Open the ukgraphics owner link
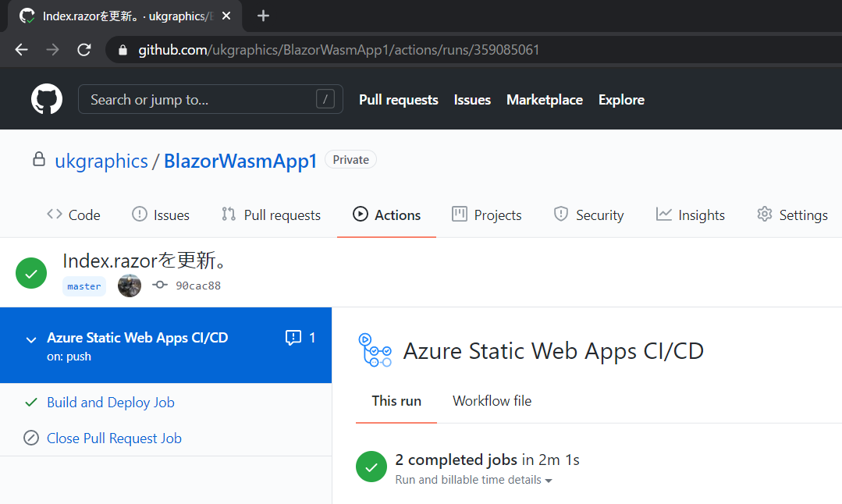The height and width of the screenshot is (504, 842). click(101, 161)
